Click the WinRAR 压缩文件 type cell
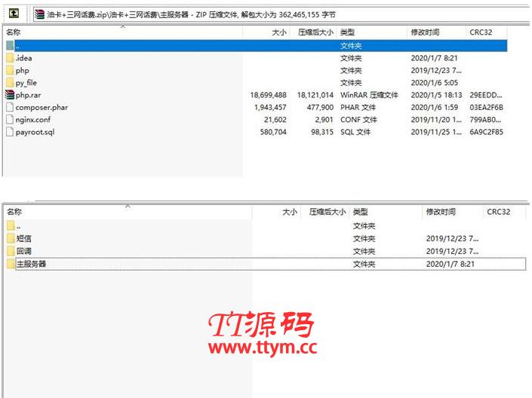Screen dimensions: 532x398 coord(369,95)
